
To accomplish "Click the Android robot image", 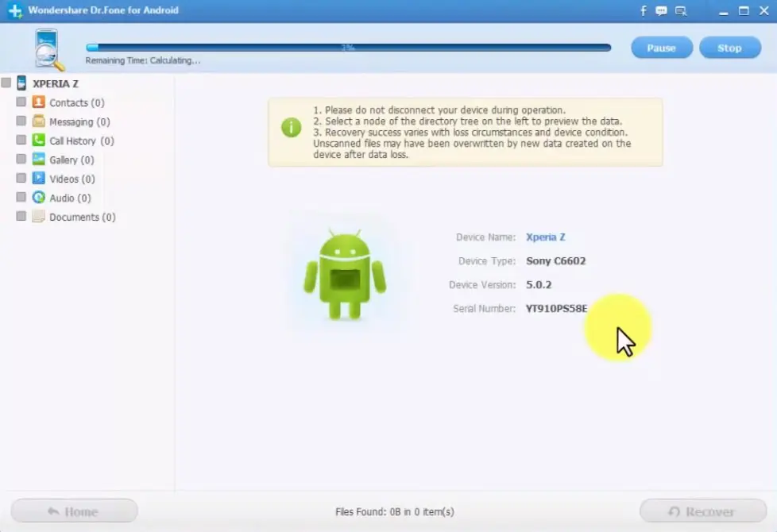I will 345,274.
